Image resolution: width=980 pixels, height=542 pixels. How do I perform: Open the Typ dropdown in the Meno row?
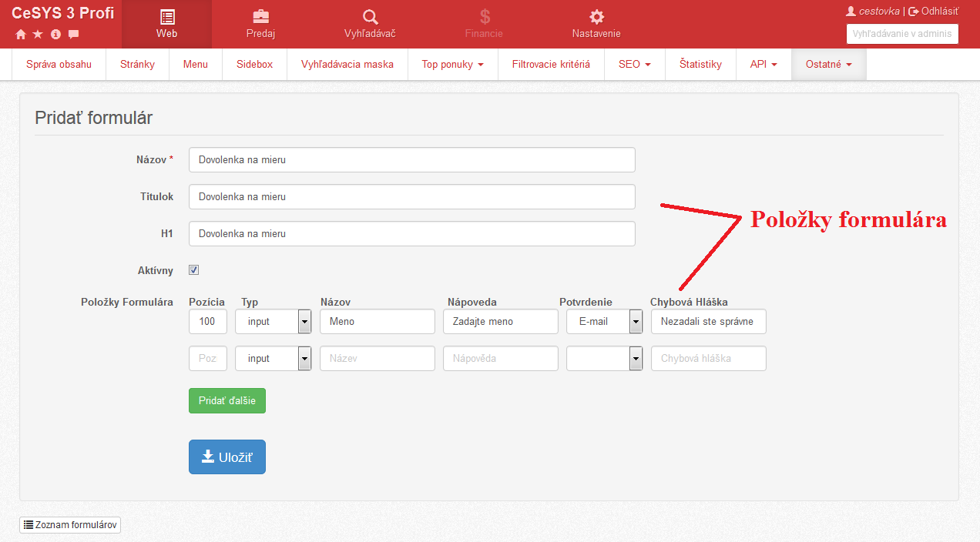click(274, 322)
